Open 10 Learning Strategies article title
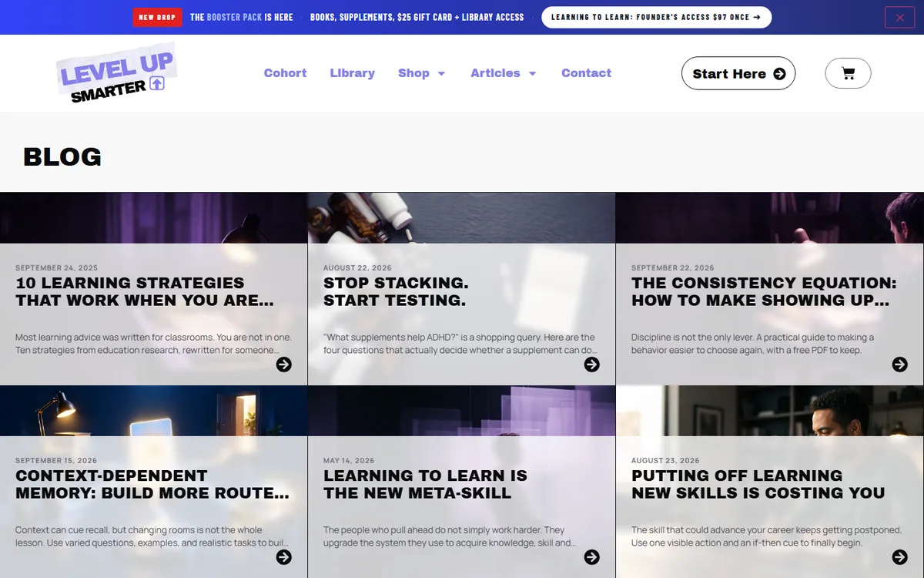This screenshot has width=924, height=578. (x=145, y=291)
